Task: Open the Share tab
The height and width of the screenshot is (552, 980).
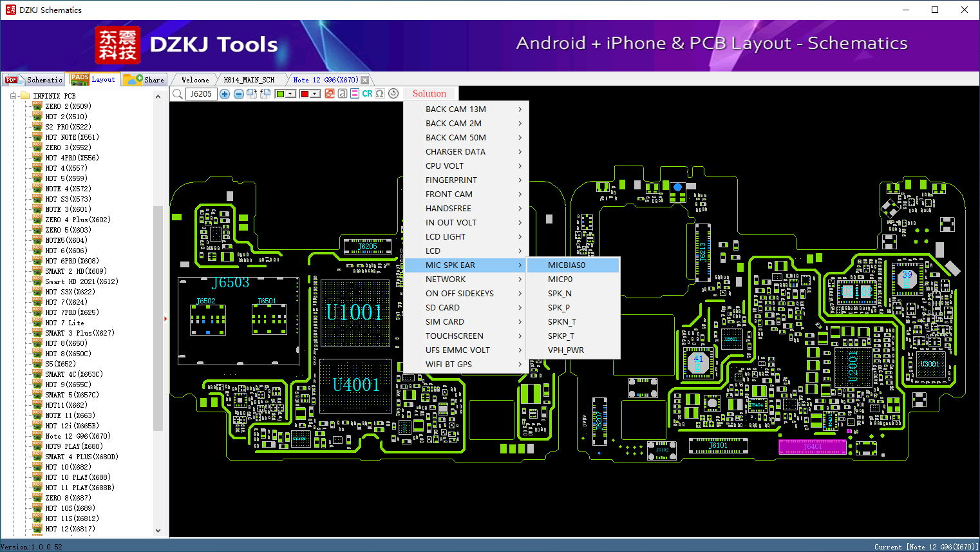Action: coord(144,80)
